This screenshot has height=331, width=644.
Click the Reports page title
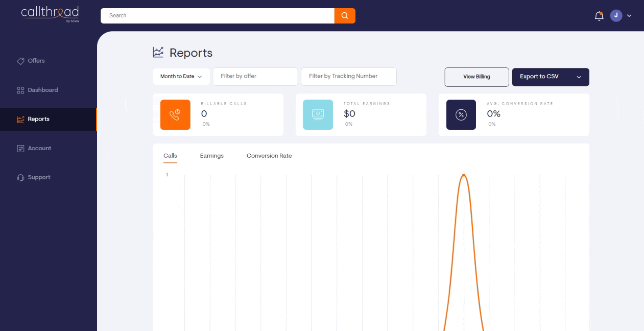[191, 53]
